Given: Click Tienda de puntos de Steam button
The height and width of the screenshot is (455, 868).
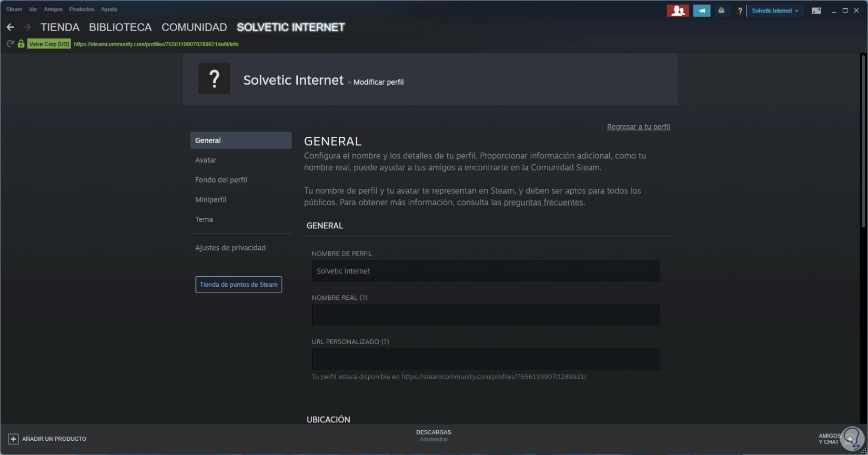Looking at the screenshot, I should [x=239, y=285].
